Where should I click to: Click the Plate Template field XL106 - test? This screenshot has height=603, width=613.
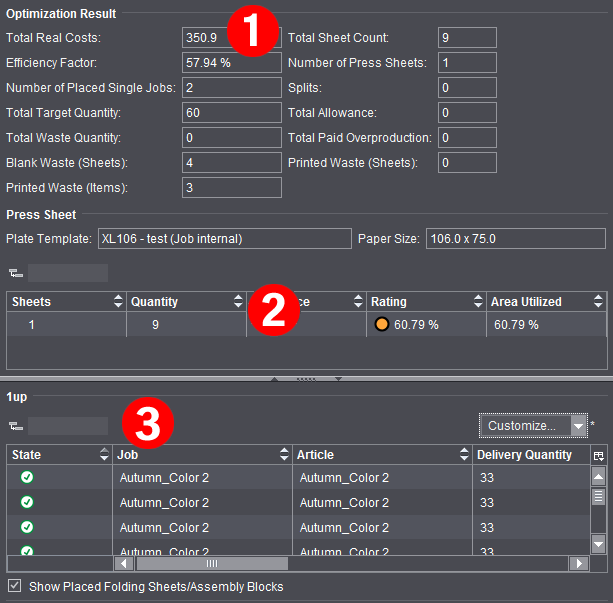(x=222, y=239)
